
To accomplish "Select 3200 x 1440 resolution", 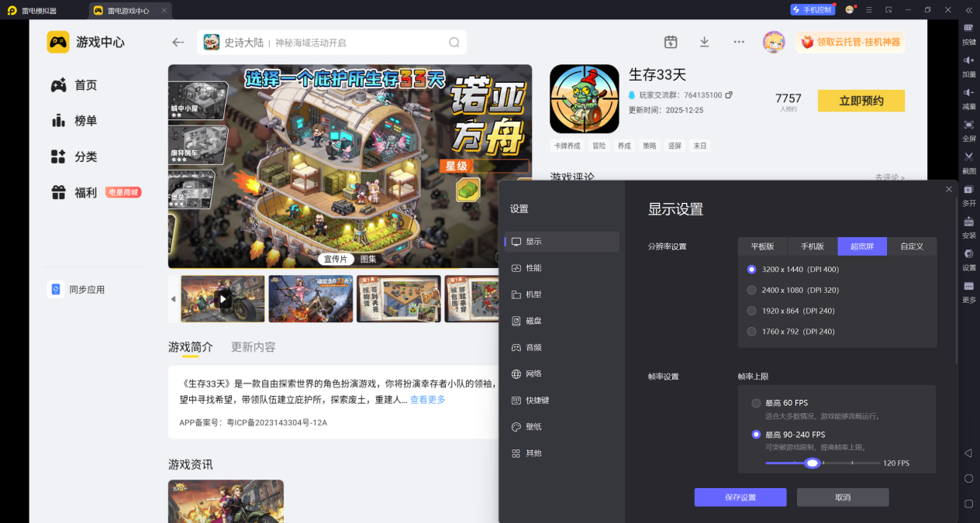I will 751,269.
